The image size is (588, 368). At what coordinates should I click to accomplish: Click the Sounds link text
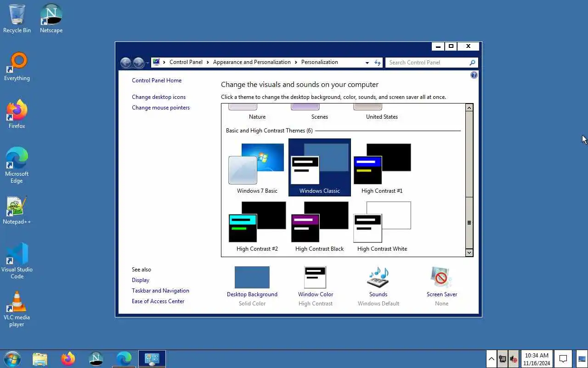tap(378, 294)
